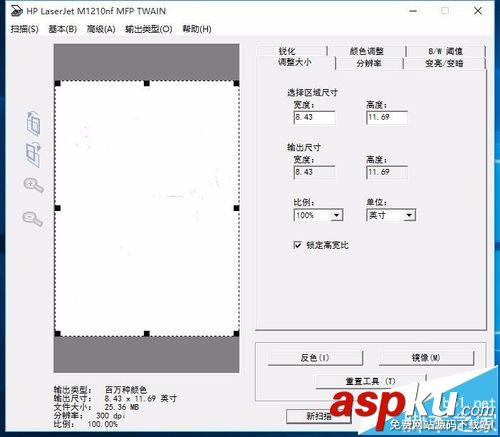Click the 镜像(M) button
The height and width of the screenshot is (437, 500).
click(426, 358)
